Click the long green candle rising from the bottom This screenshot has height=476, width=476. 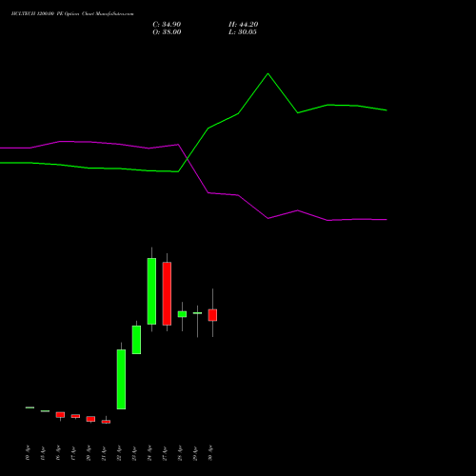point(121,379)
